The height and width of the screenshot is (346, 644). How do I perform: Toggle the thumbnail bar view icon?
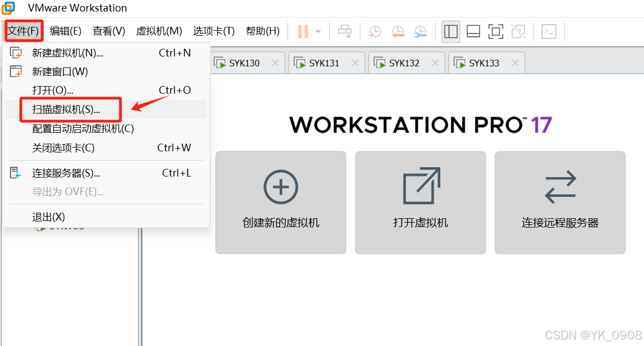[x=474, y=32]
